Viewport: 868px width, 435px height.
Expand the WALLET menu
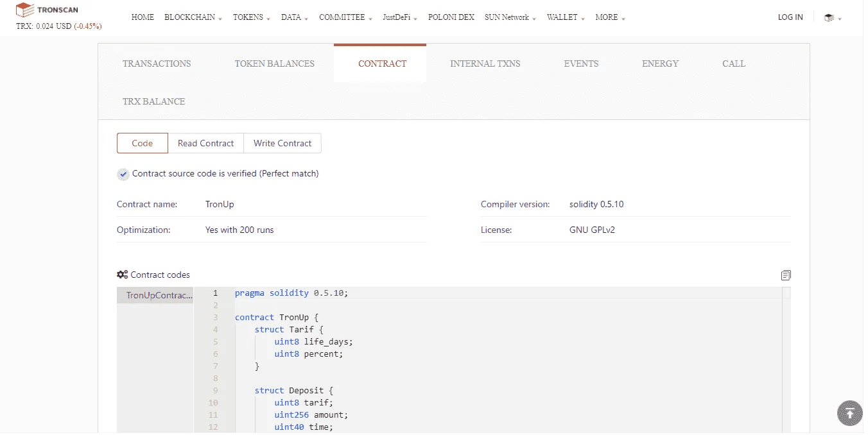[566, 17]
